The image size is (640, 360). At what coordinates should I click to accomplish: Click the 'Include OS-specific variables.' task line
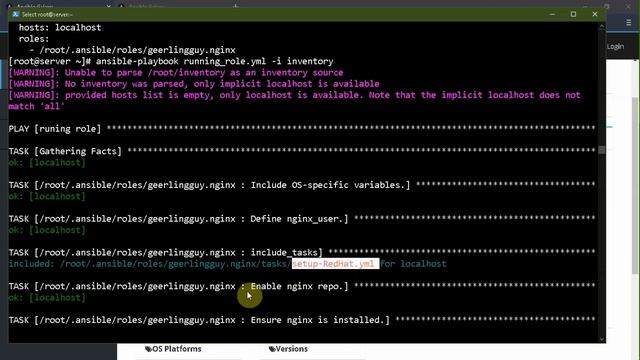coord(302,185)
